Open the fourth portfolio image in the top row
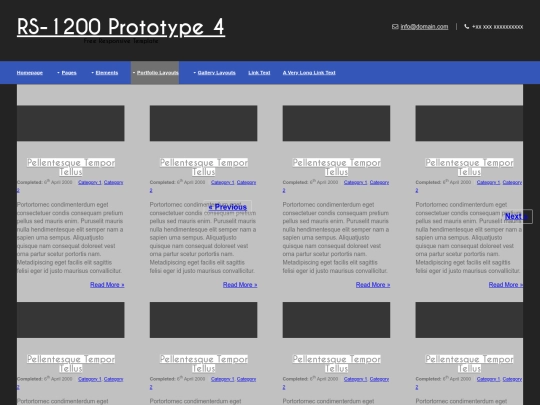This screenshot has width=540, height=405. [469, 123]
